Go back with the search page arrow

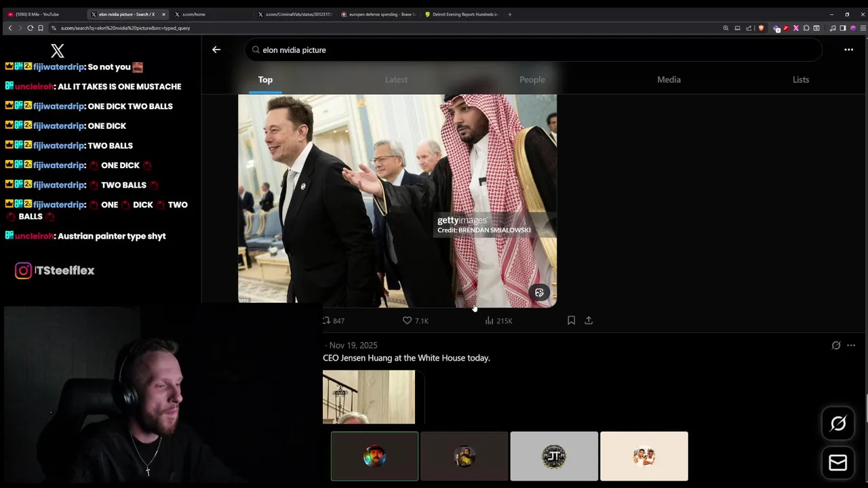click(x=216, y=49)
